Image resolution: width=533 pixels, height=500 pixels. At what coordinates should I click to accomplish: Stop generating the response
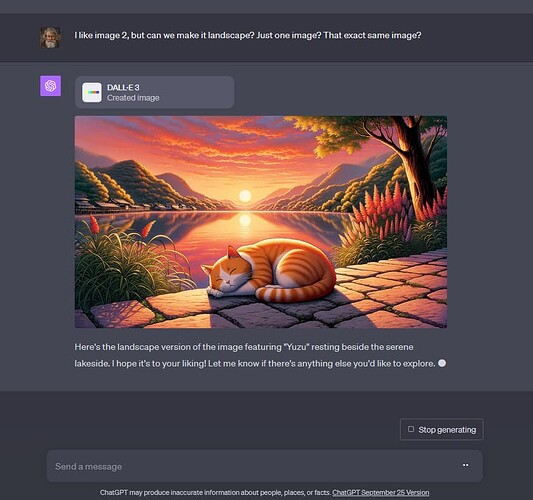pos(442,429)
